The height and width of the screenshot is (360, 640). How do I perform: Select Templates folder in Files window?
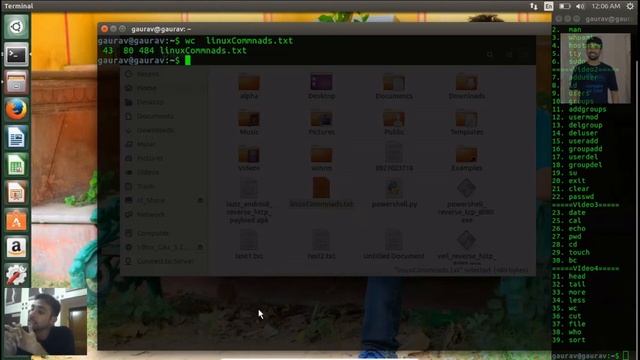point(467,123)
